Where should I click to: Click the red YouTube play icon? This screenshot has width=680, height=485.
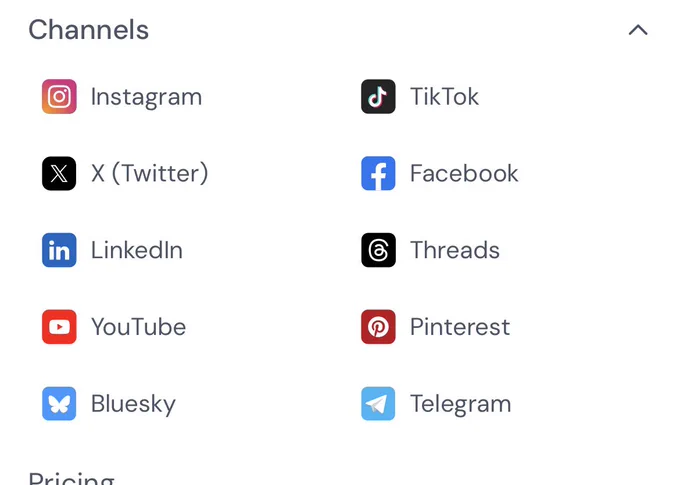coord(59,327)
